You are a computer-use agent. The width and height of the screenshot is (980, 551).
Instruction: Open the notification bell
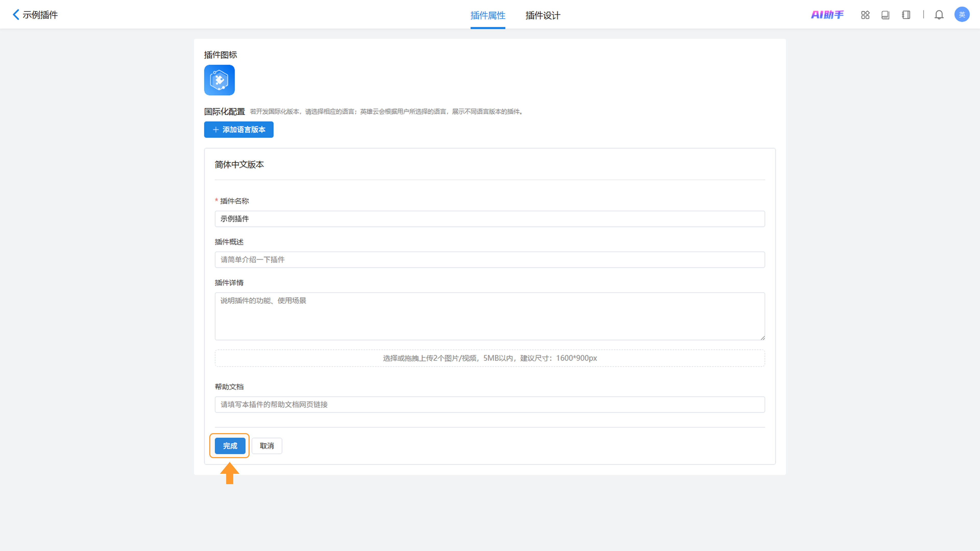[939, 15]
